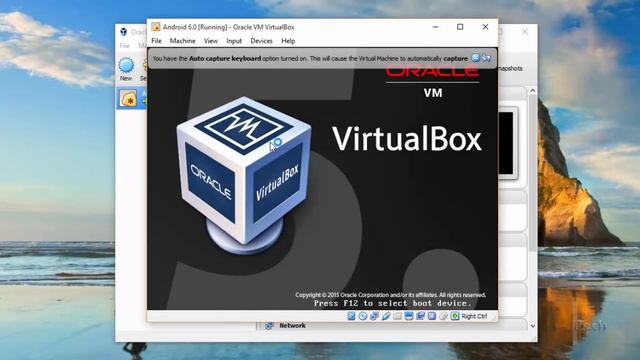Click the hard disk activity status icon

click(x=351, y=316)
